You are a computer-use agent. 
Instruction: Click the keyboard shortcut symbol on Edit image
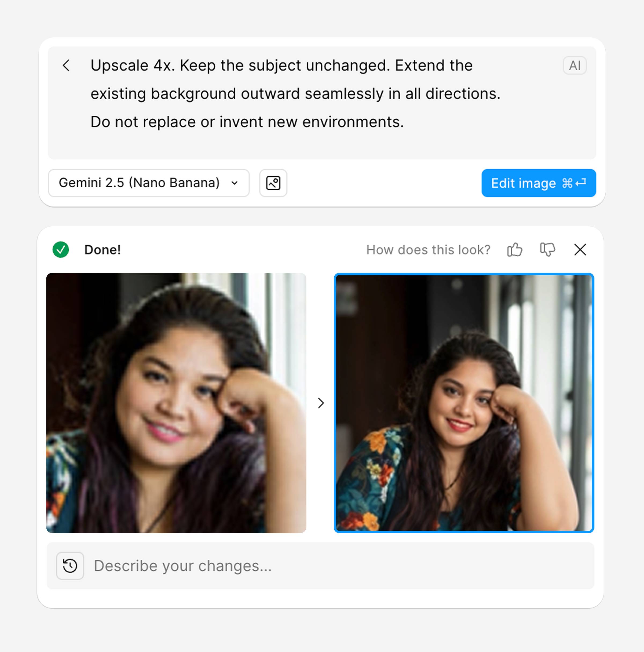pyautogui.click(x=574, y=183)
